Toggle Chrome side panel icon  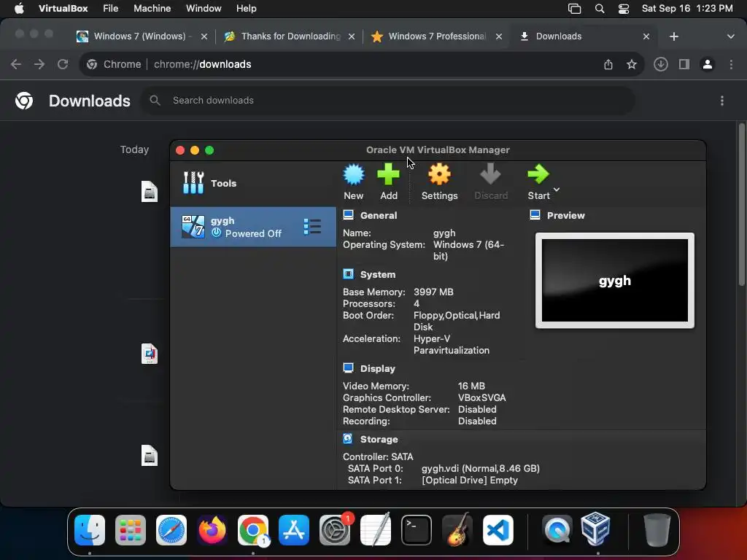(684, 64)
